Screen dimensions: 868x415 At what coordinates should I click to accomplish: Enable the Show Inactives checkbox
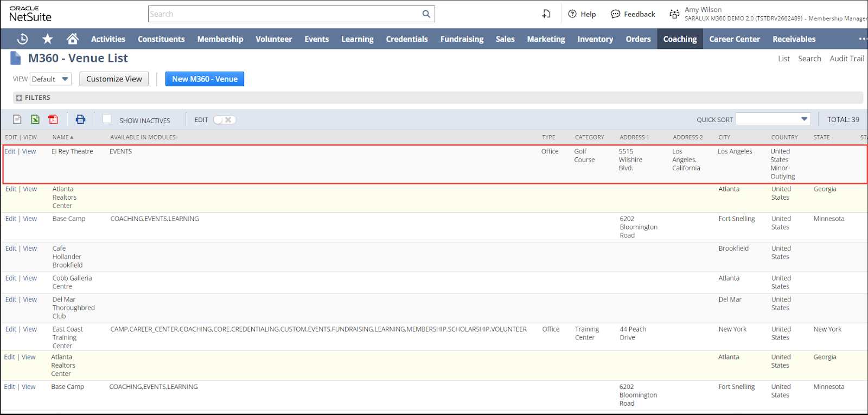(x=107, y=119)
